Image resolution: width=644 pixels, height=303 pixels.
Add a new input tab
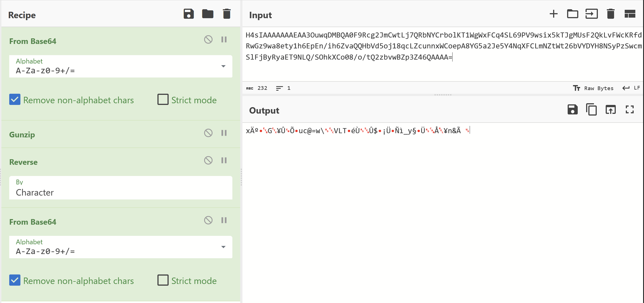tap(553, 14)
